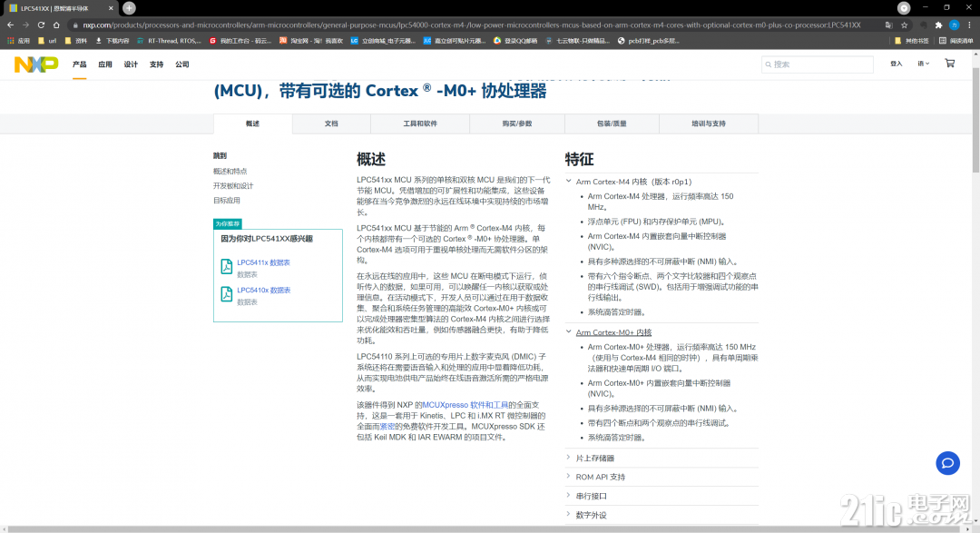Viewport: 980px width, 533px height.
Task: Open the 嘉立创可贴片元器 bookmark
Action: coord(455,41)
